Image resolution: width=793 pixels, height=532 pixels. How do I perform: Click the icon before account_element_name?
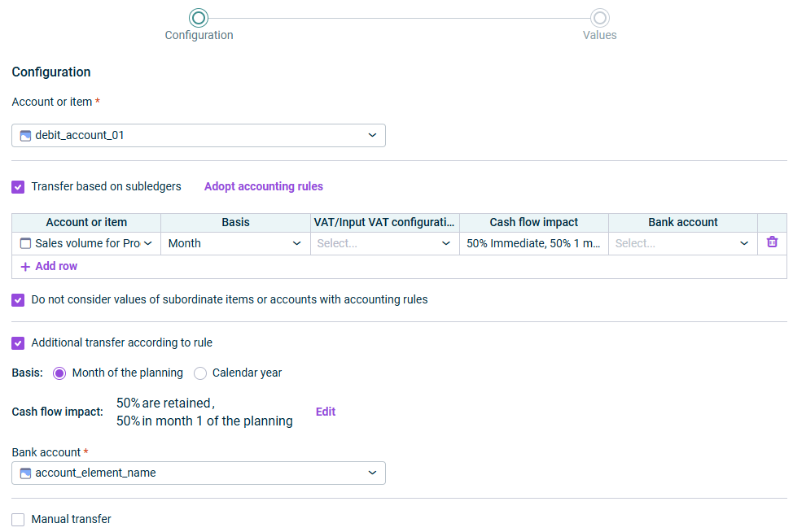(x=25, y=473)
